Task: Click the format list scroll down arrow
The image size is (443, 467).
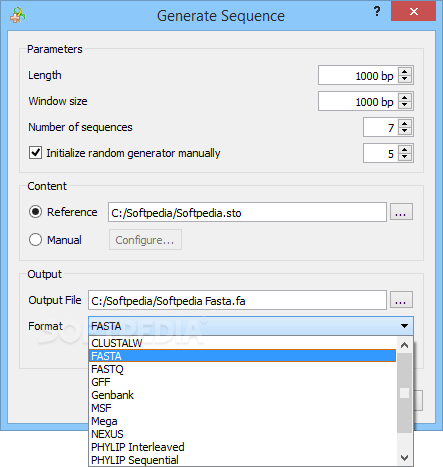Action: [404, 458]
